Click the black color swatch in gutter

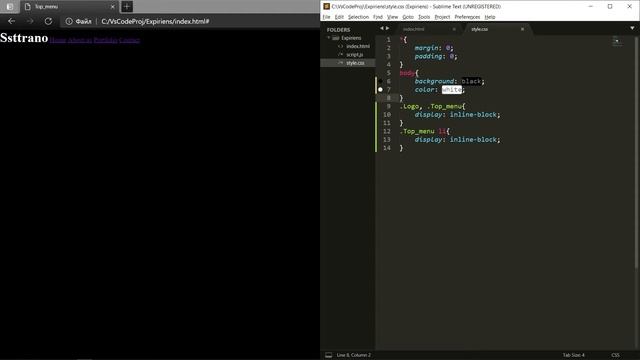click(x=380, y=81)
